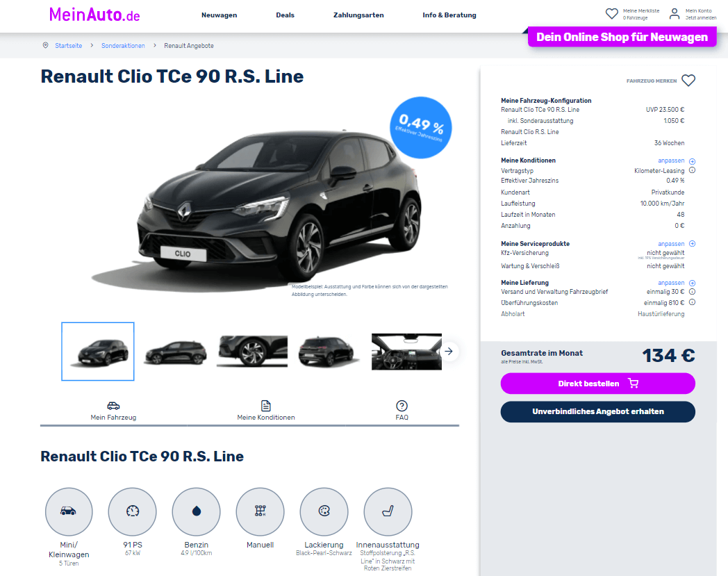Click the 36 Wochen delivery time
Screen dimensions: 728x576
click(x=669, y=143)
